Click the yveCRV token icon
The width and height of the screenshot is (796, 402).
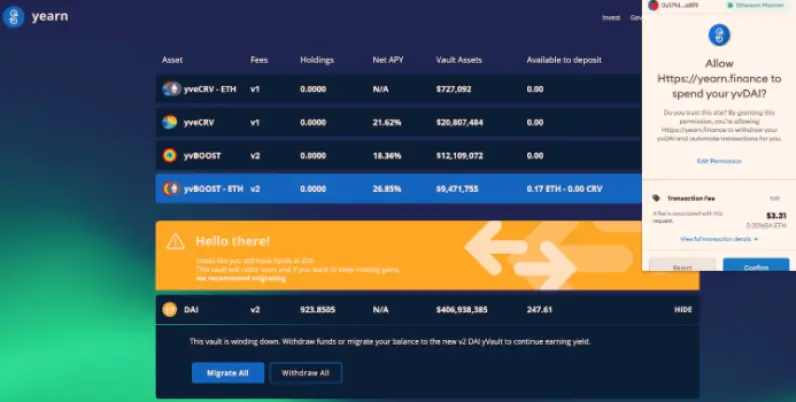click(170, 122)
